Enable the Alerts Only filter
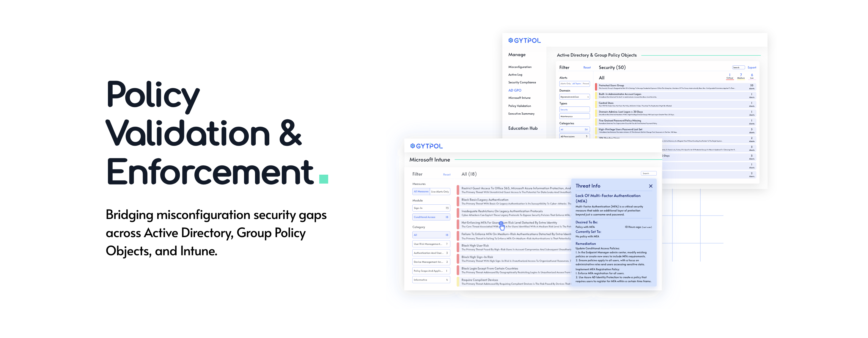This screenshot has height=338, width=868. tap(565, 84)
